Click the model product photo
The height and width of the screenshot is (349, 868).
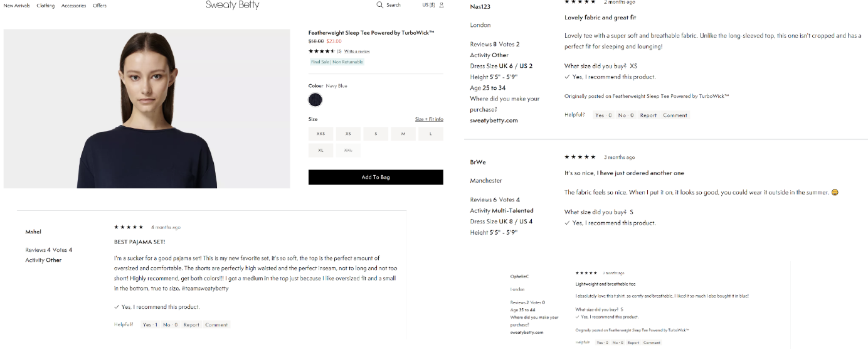click(x=147, y=109)
